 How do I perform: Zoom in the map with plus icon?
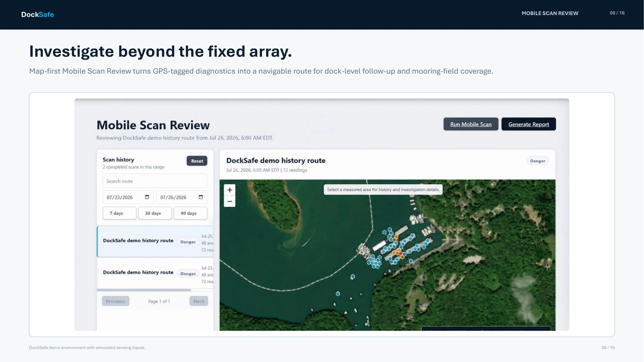(230, 190)
